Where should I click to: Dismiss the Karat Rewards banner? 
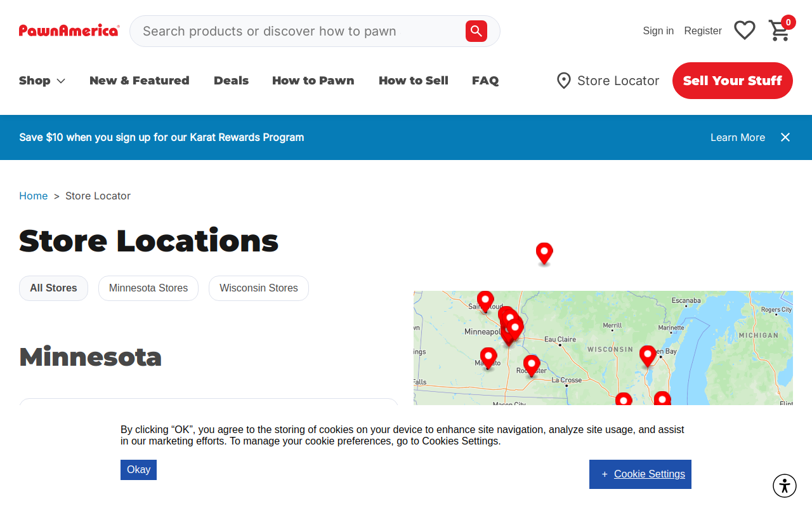tap(785, 137)
